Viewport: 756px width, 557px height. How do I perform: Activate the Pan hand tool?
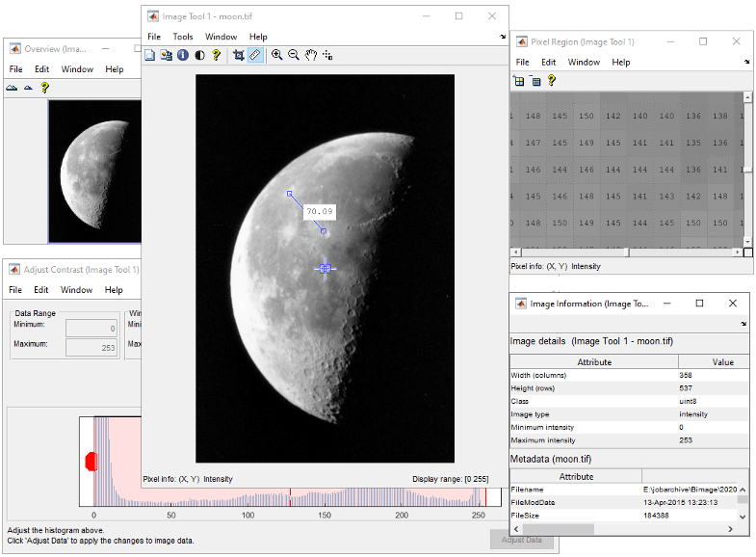[x=311, y=55]
